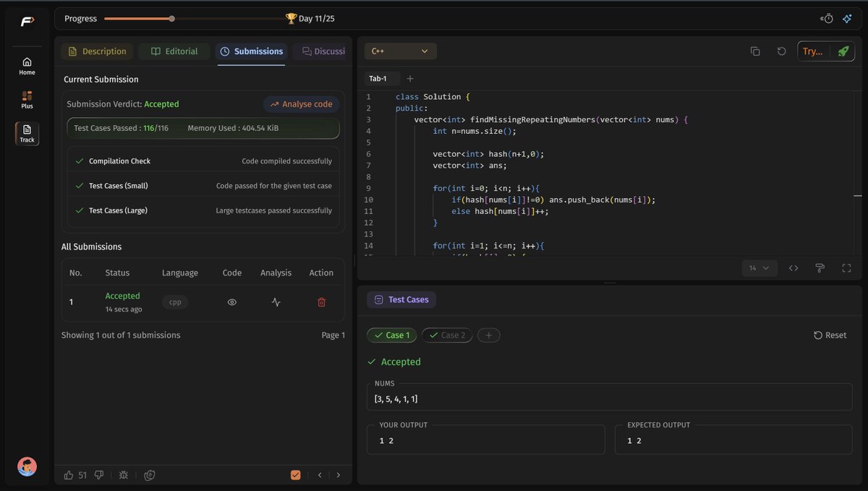Screen dimensions: 868x491
Task: Click the drag handle between editor and test cases
Action: pos(610,283)
